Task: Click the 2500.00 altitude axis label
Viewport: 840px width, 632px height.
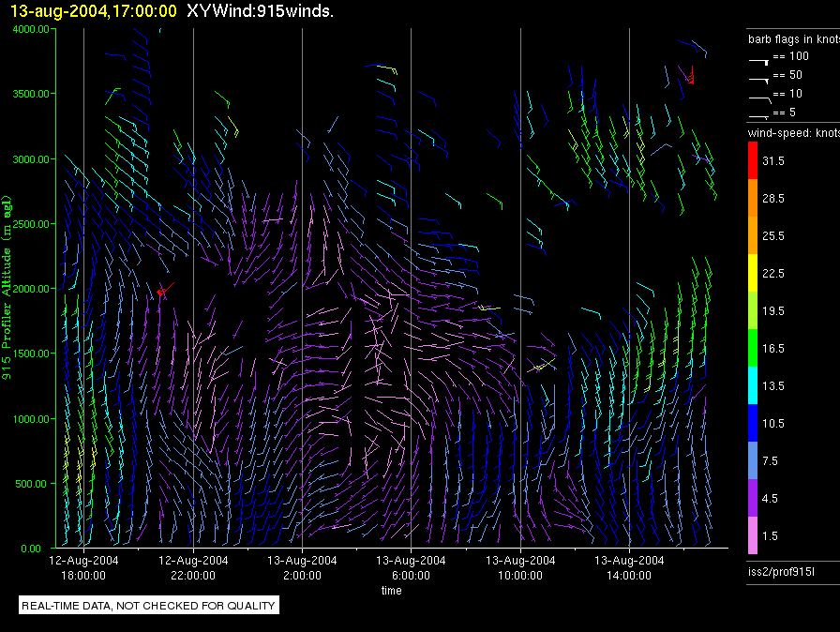Action: coord(31,224)
